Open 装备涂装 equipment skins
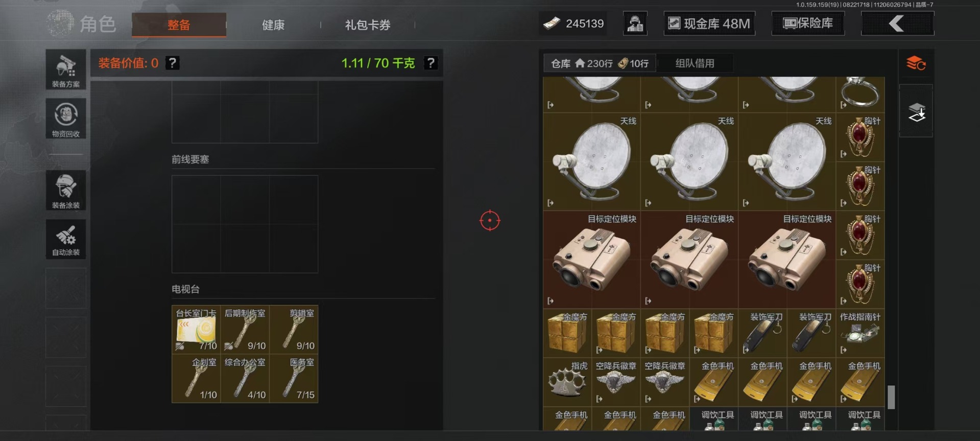Screen dimensions: 980x441 (66, 190)
